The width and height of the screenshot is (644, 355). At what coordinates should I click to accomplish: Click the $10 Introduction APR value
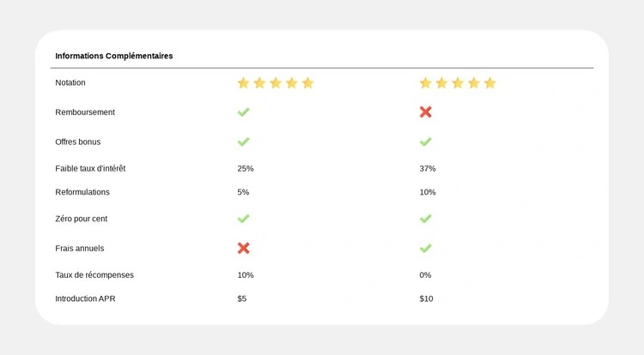[427, 298]
